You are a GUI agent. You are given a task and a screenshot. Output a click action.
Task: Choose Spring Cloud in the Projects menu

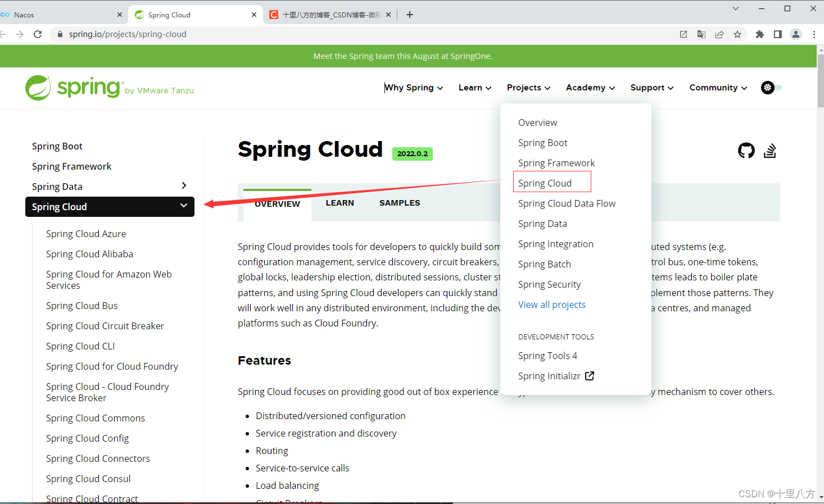pos(545,183)
